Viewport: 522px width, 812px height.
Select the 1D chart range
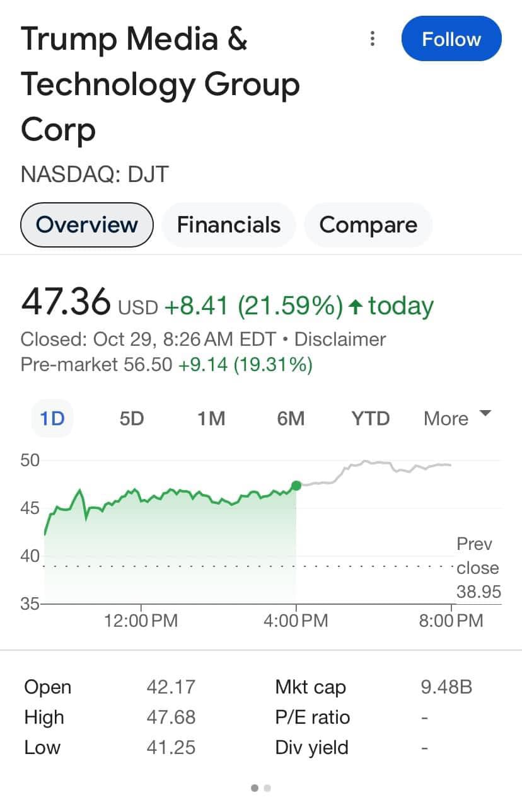tap(52, 418)
